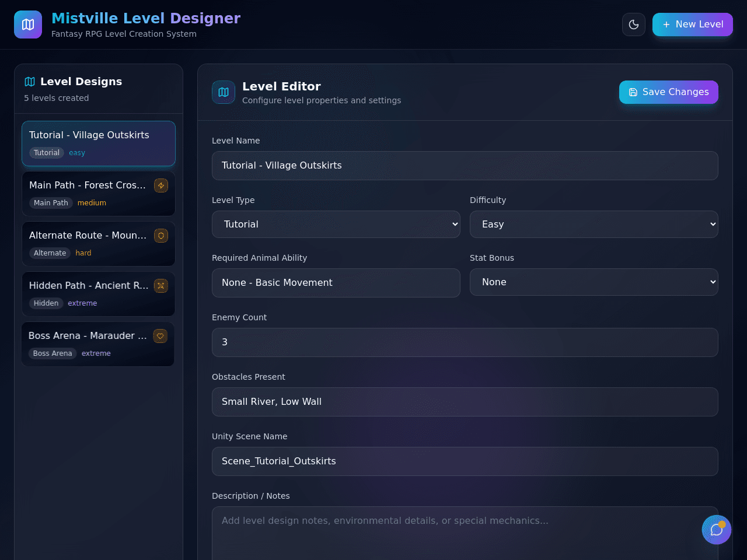Click the 'Fantasy RPG Level Creation System' subtitle

(x=124, y=34)
